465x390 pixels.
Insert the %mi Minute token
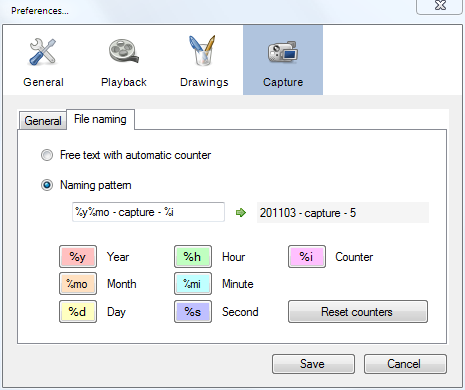pyautogui.click(x=193, y=284)
